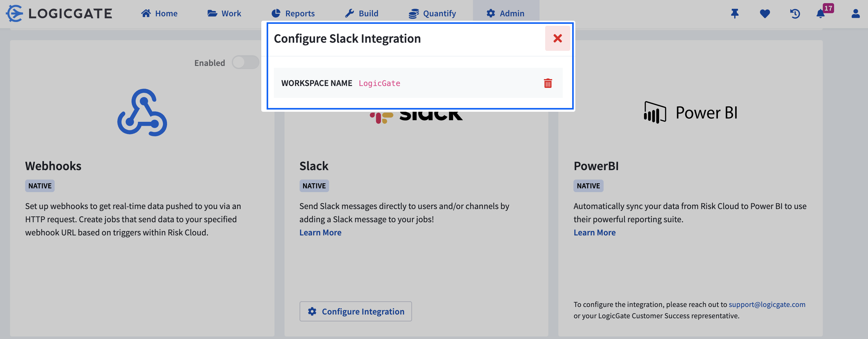
Task: Click the Configure Slack Integration title
Action: [x=347, y=38]
